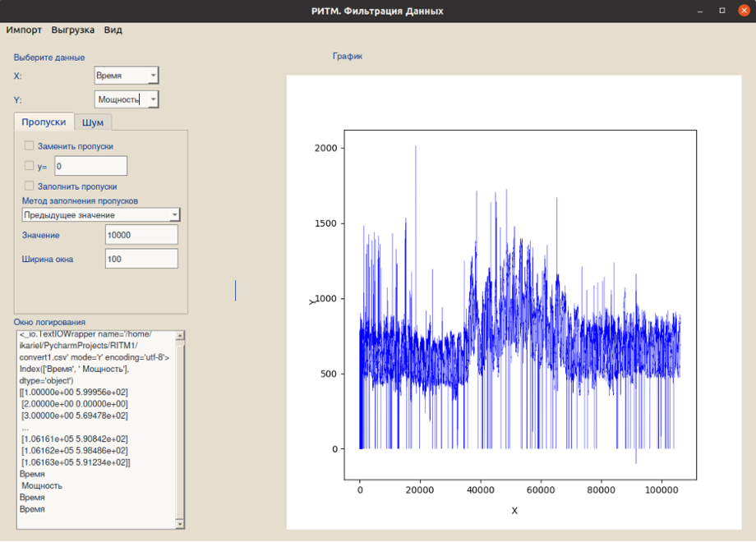Select the Пропуски tab
This screenshot has width=756, height=542.
tap(44, 122)
